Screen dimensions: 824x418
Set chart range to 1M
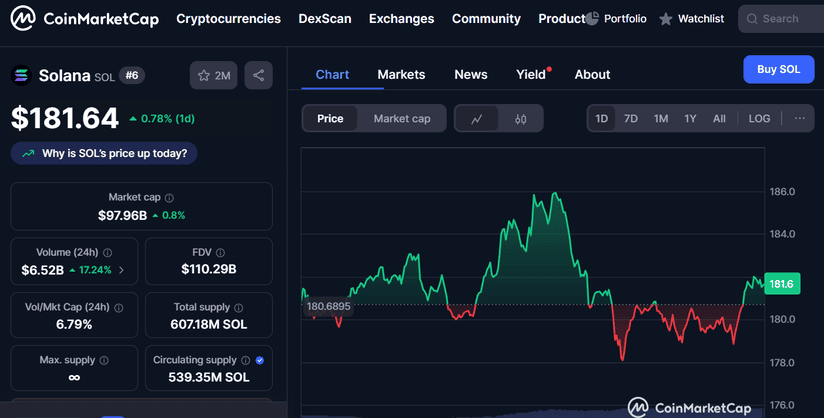[x=661, y=118]
